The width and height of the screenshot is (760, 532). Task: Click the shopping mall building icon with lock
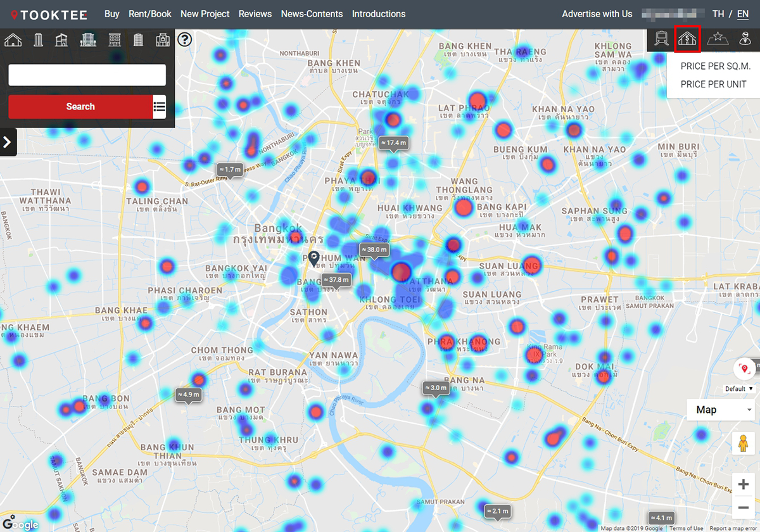pos(163,40)
